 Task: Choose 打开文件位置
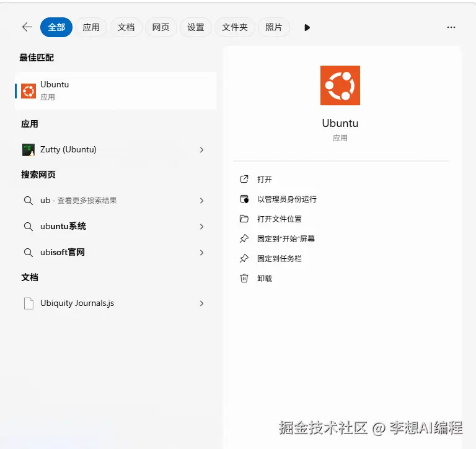(x=280, y=219)
